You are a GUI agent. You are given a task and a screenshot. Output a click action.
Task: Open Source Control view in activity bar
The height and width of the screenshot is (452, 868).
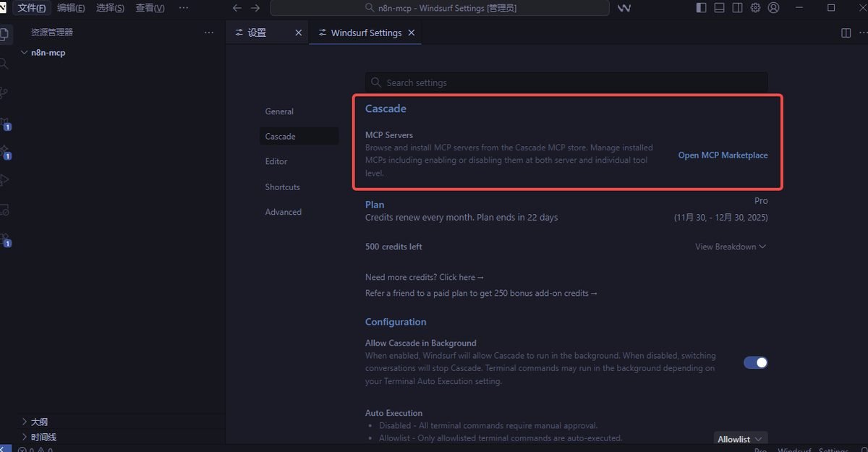[x=4, y=93]
